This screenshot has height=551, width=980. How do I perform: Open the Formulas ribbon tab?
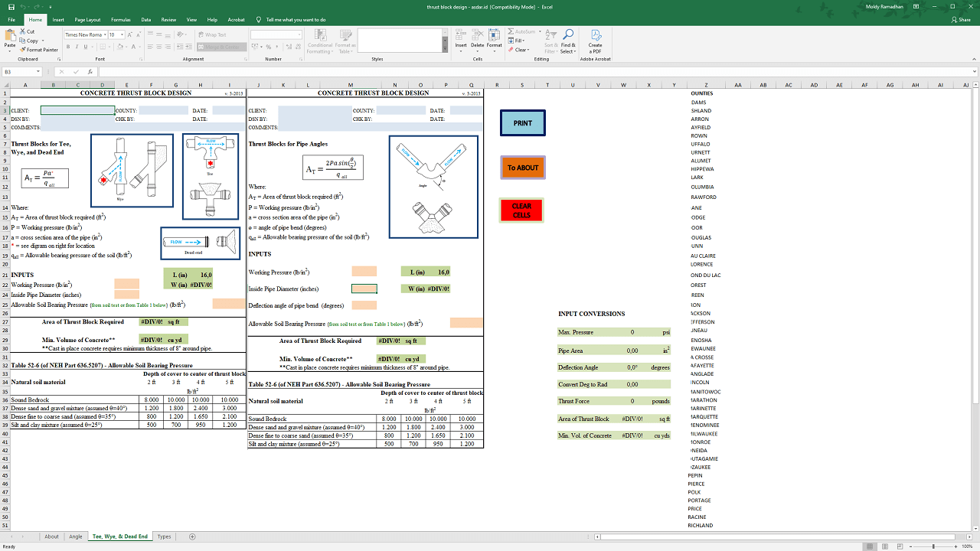pyautogui.click(x=120, y=19)
